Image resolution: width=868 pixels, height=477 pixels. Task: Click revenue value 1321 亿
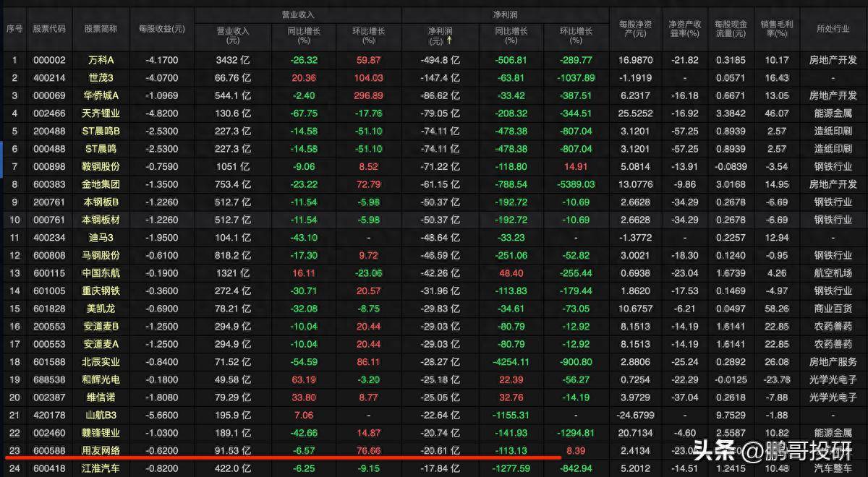(x=233, y=272)
